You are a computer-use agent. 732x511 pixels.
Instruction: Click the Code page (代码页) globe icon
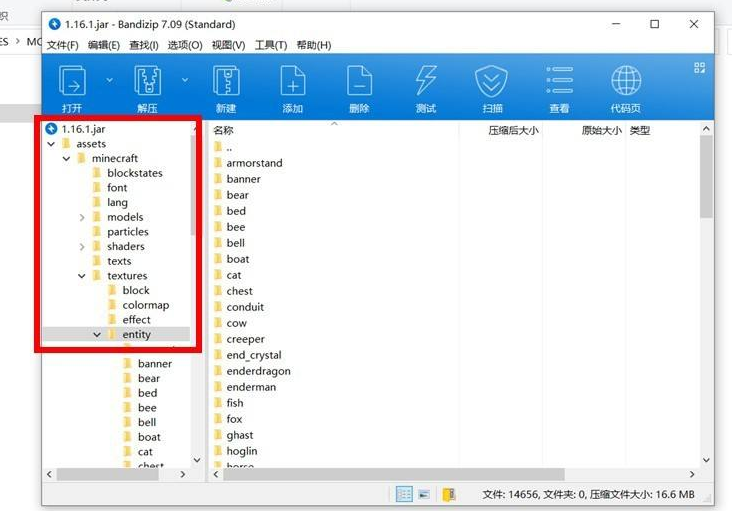(626, 80)
